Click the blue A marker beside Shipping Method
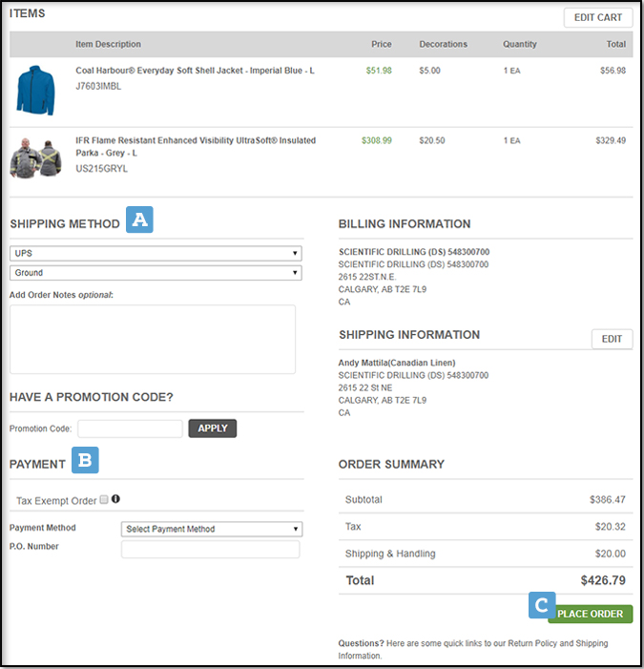The image size is (644, 669). click(x=139, y=220)
